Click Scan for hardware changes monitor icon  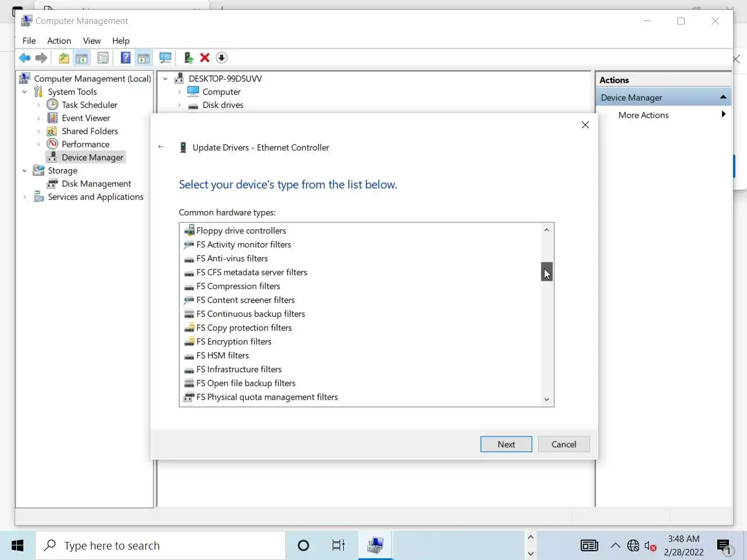pos(166,58)
